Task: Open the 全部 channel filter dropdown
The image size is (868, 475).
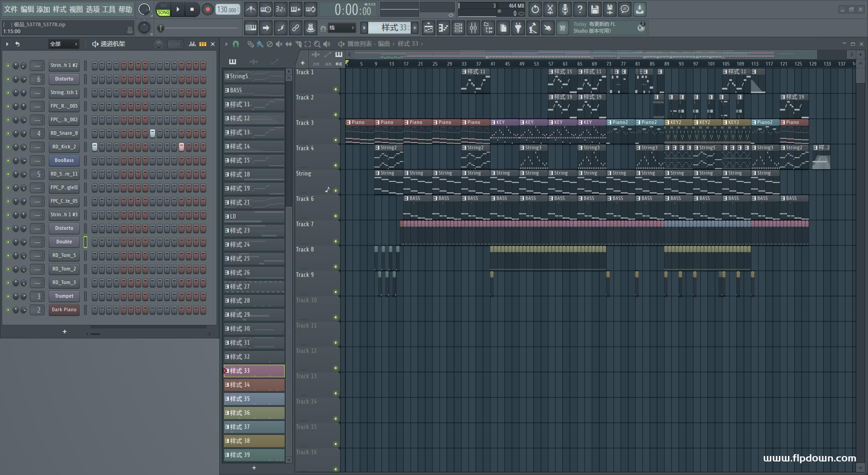Action: click(63, 44)
